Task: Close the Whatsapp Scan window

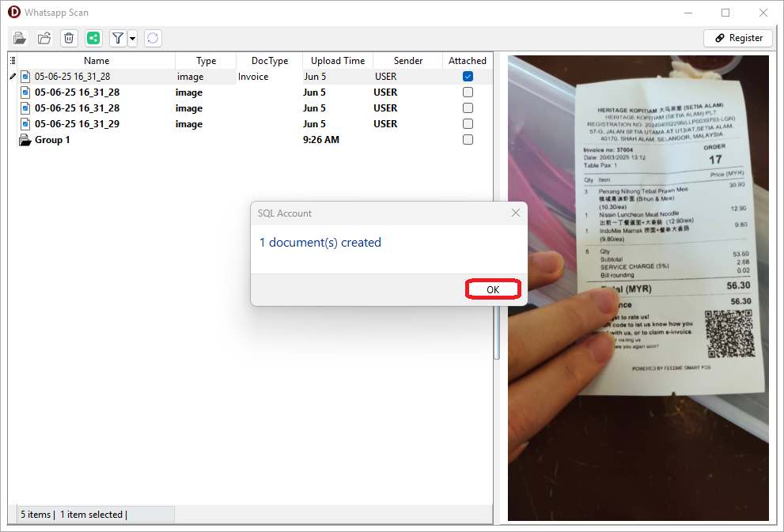Action: [763, 13]
